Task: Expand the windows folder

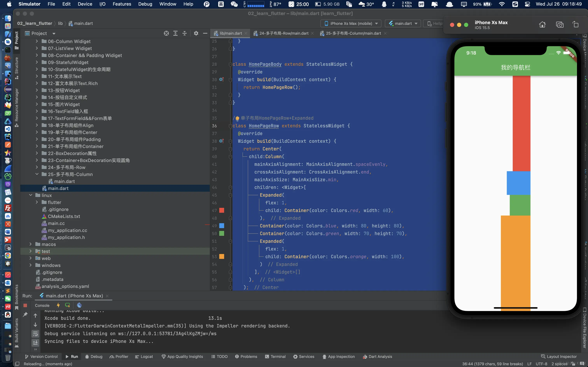Action: 30,265
